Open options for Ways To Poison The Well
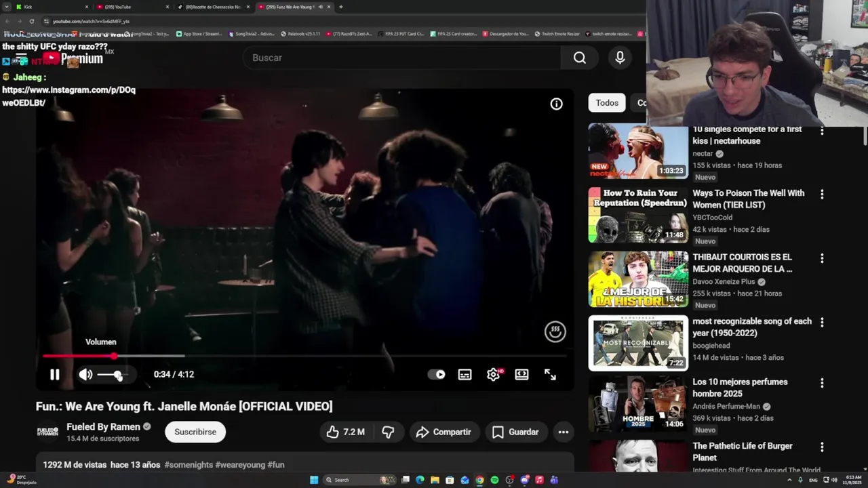 (x=822, y=194)
